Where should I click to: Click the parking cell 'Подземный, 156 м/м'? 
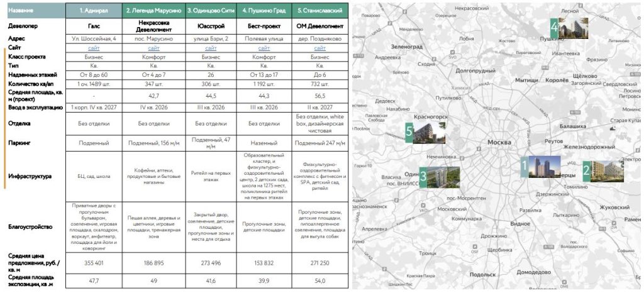tap(154, 143)
